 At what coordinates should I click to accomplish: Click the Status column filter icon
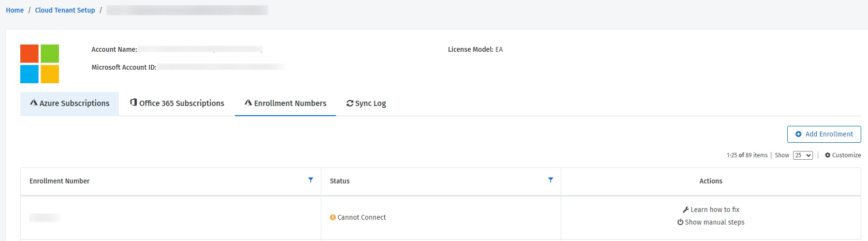pos(550,180)
